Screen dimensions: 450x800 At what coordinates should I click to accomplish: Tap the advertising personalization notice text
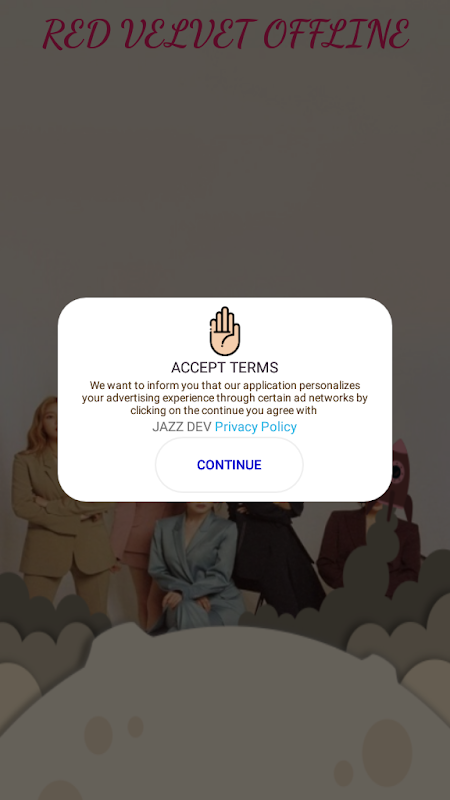click(224, 397)
